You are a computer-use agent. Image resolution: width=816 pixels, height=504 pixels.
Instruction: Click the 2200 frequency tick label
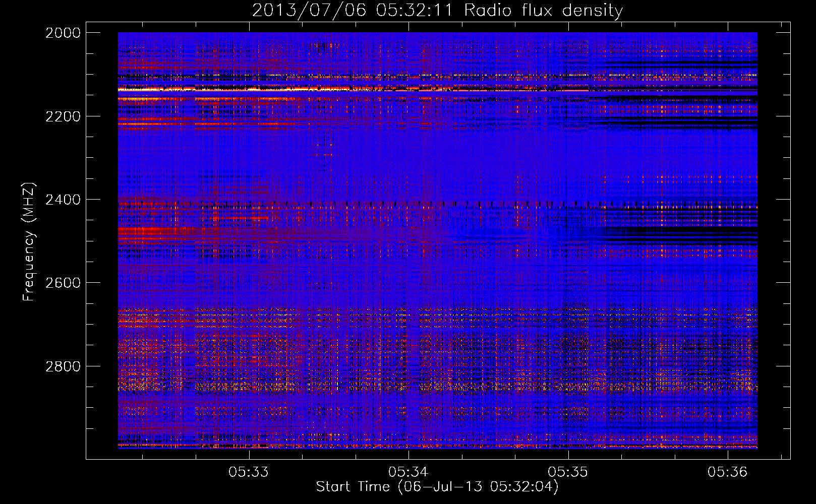[x=63, y=116]
